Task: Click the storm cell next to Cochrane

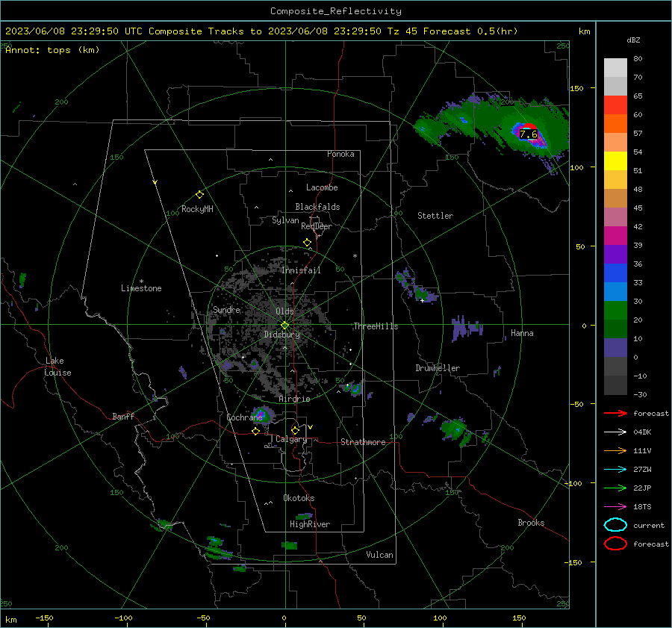Action: (263, 415)
